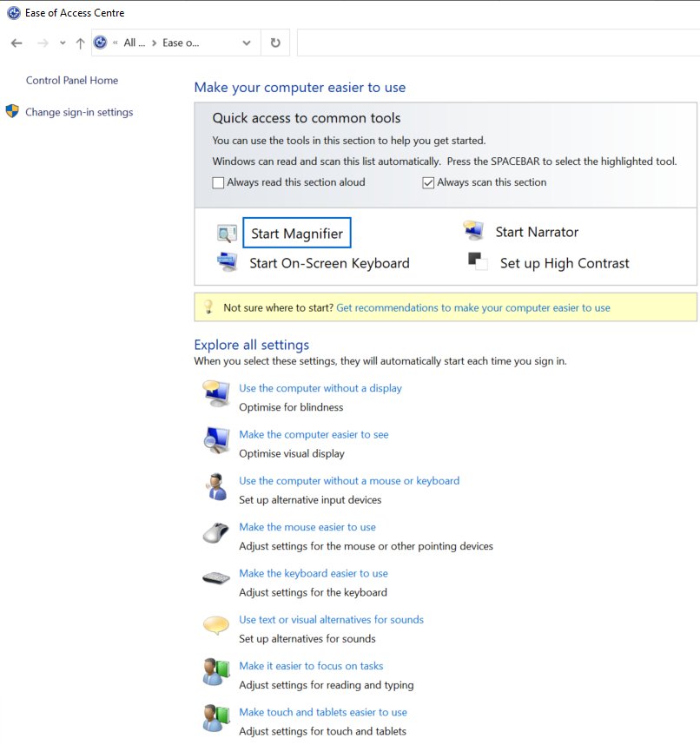Image resolution: width=700 pixels, height=745 pixels.
Task: Open Make the mouse easier to use
Action: 307,527
